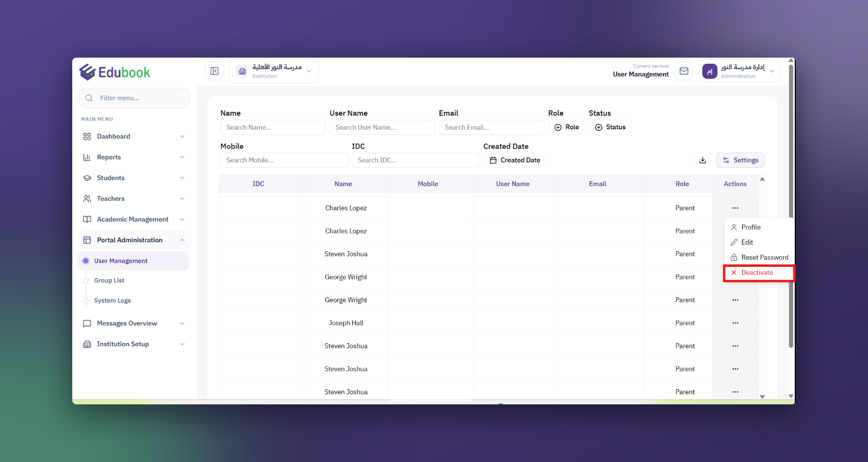Click the plus circle icon beside Role filter
The image size is (868, 462).
point(558,127)
